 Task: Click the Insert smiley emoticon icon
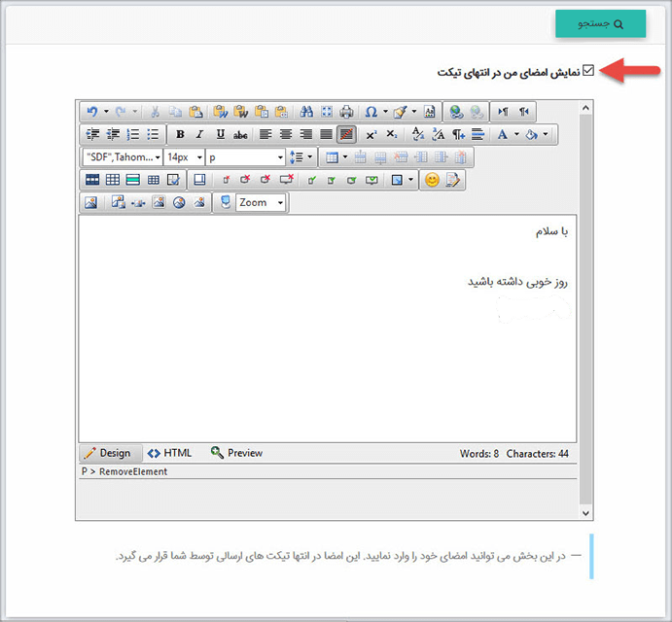pos(432,180)
